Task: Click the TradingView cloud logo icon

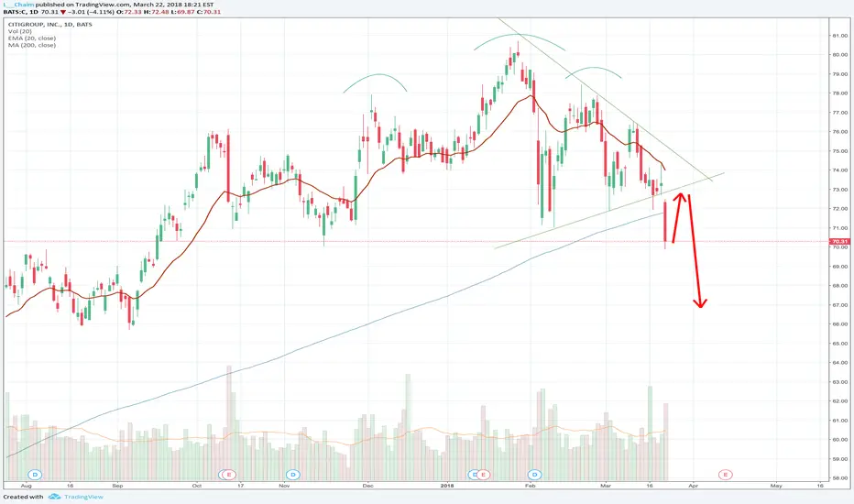Action: [54, 497]
